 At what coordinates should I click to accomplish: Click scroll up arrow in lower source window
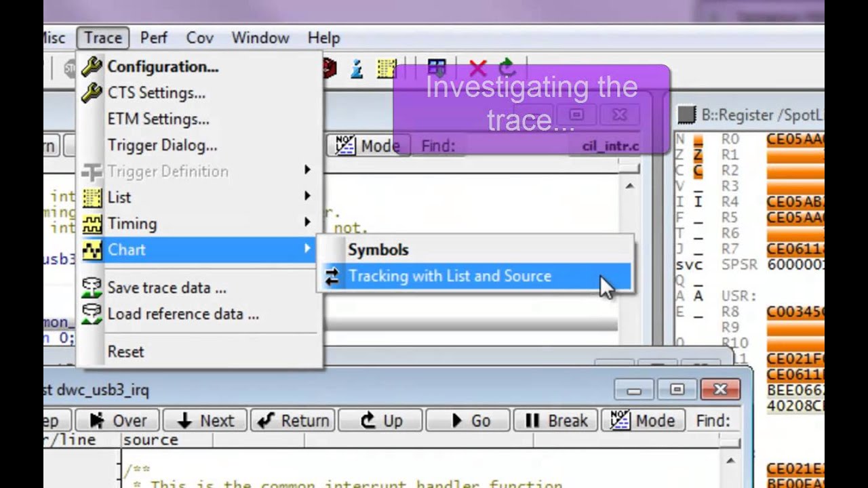(x=730, y=462)
